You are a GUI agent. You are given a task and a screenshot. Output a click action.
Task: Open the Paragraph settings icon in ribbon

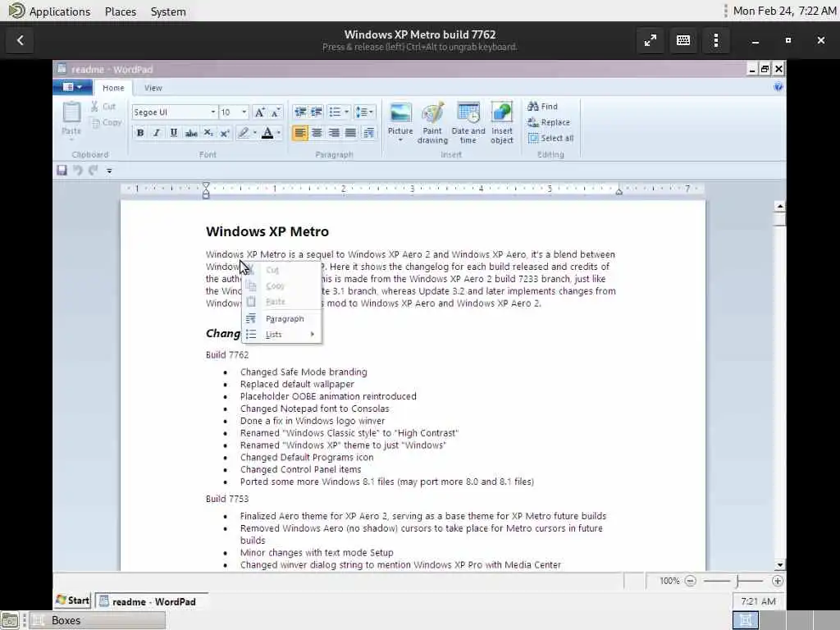[368, 133]
